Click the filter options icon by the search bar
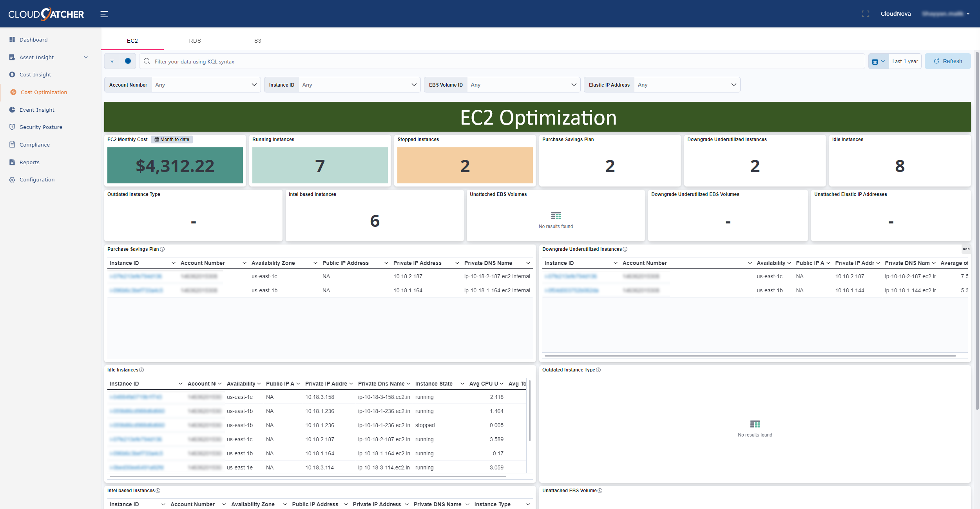980x509 pixels. (112, 61)
